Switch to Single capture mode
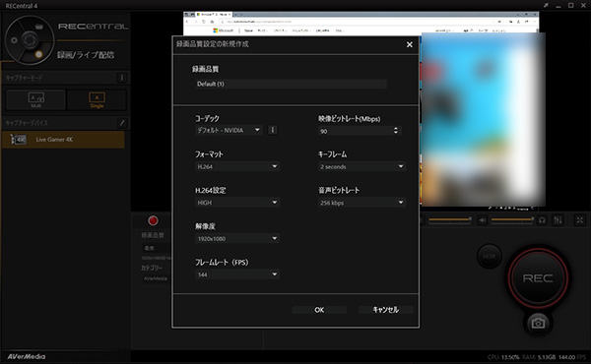Screen dimensions: 591x364 click(97, 99)
